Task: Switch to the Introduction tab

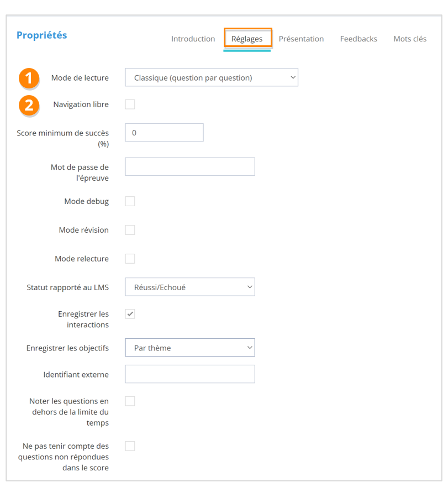Action: pyautogui.click(x=193, y=39)
